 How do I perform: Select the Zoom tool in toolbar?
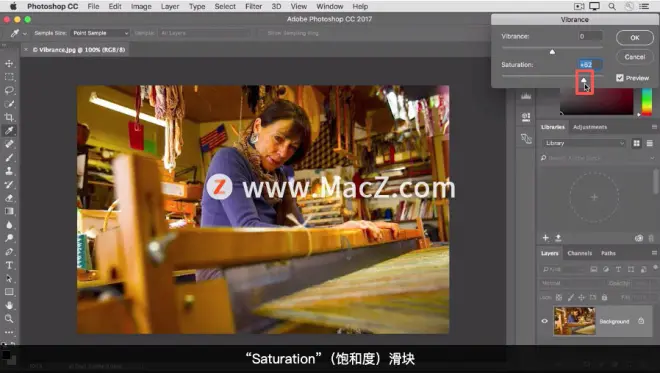[x=9, y=319]
